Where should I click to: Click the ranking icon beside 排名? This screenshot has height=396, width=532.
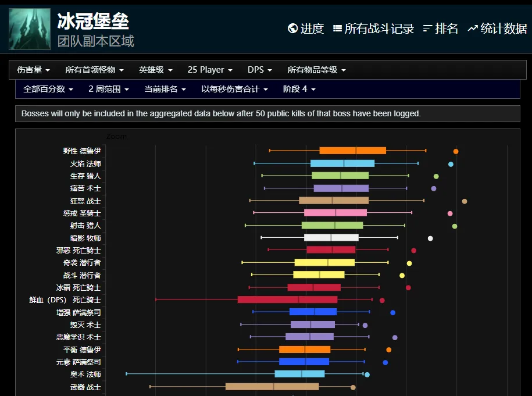(x=428, y=28)
